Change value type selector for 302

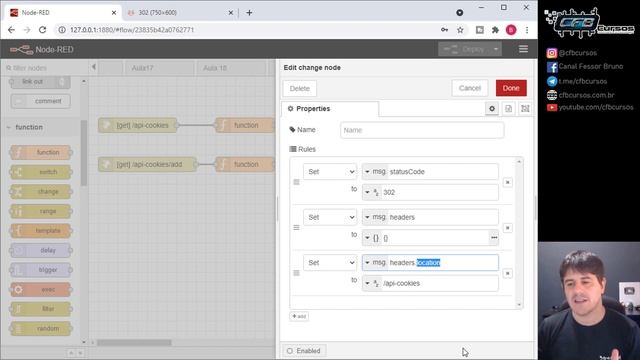tap(372, 192)
